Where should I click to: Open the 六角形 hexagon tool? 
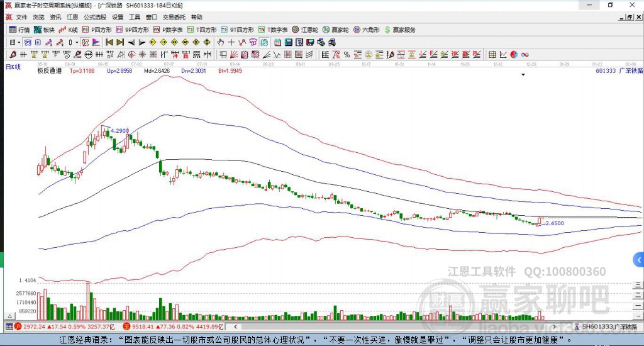[367, 30]
